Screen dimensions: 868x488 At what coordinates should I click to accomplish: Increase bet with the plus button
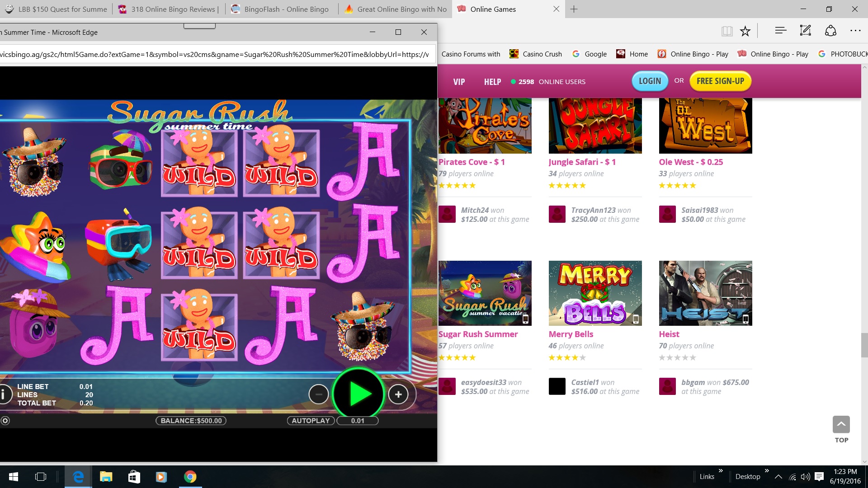[x=398, y=394]
